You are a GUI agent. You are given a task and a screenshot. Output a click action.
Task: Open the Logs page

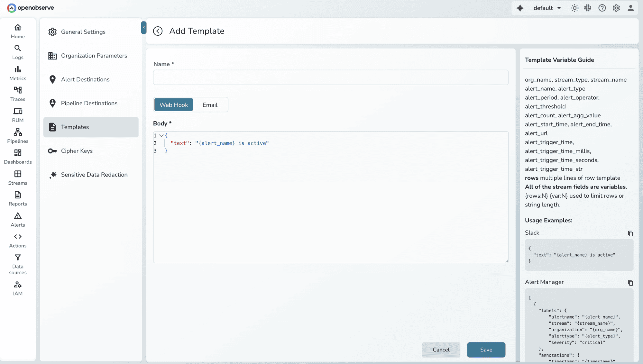[x=18, y=51]
